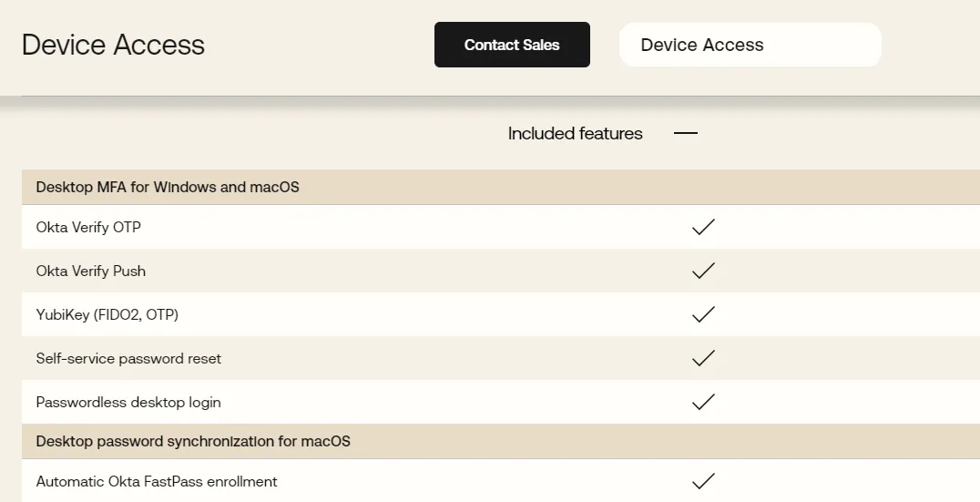The height and width of the screenshot is (502, 980).
Task: Click the Okta Verify Push checkmark icon
Action: 703,271
